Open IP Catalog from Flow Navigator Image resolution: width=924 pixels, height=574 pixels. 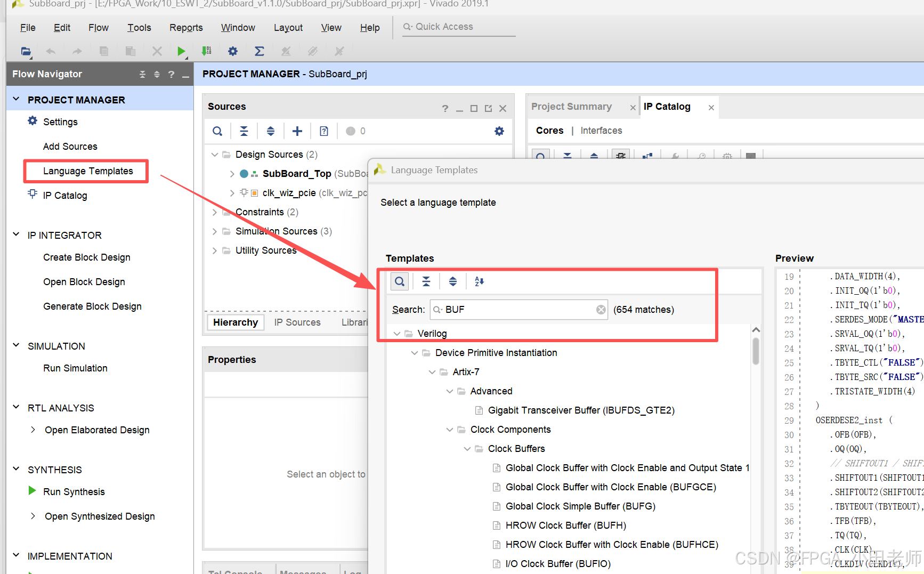pos(65,196)
